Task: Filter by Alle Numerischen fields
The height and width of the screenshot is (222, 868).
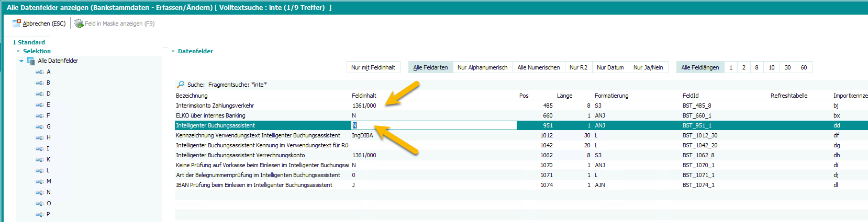Action: coord(538,67)
